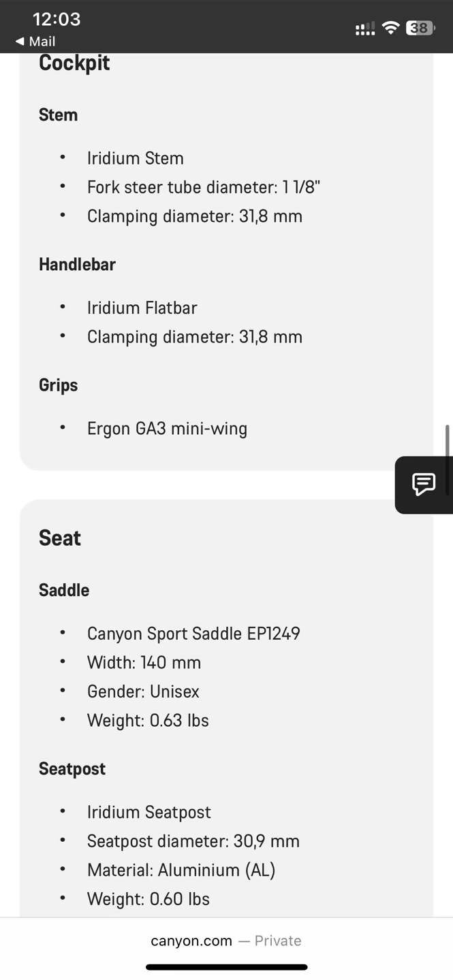Tap the Private label in address bar
The image size is (453, 980).
click(x=278, y=941)
